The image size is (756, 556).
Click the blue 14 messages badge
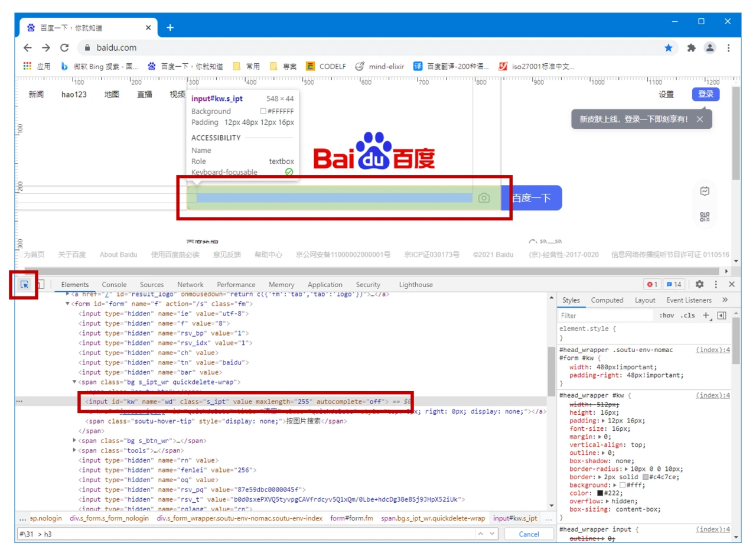tap(674, 285)
